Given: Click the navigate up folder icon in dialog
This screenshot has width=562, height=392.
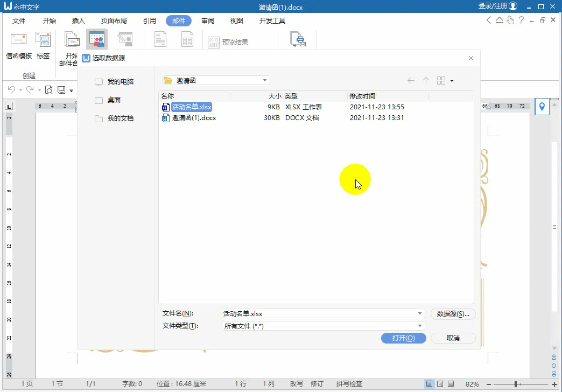Looking at the screenshot, I should point(426,80).
